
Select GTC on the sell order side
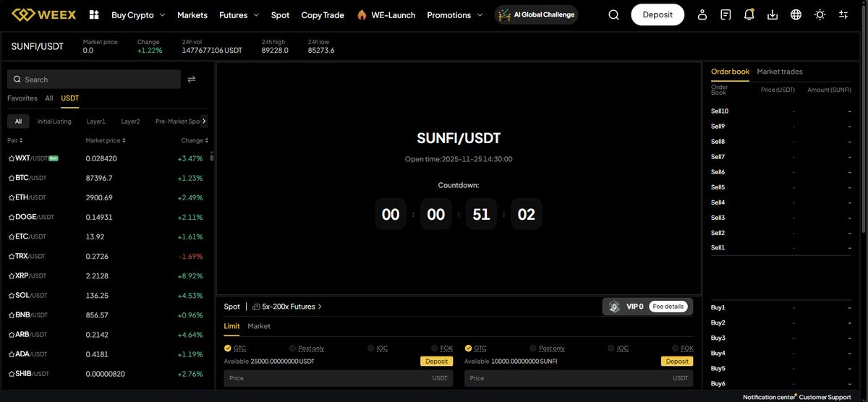coord(475,348)
